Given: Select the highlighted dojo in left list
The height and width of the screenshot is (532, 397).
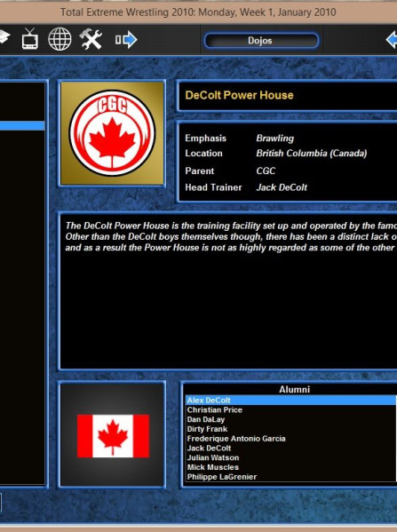Looking at the screenshot, I should (x=22, y=126).
